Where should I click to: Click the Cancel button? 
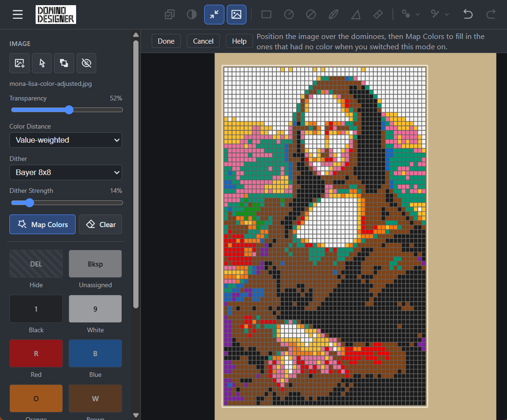(203, 41)
